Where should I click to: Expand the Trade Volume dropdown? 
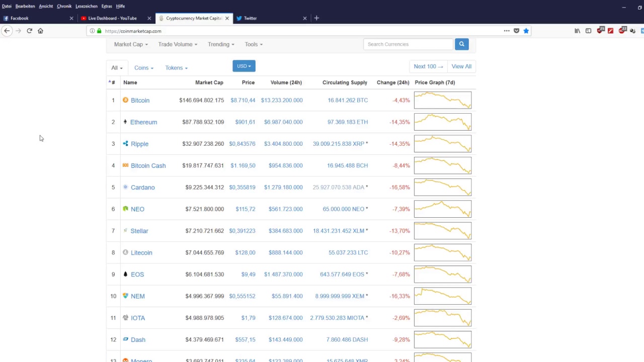point(178,44)
